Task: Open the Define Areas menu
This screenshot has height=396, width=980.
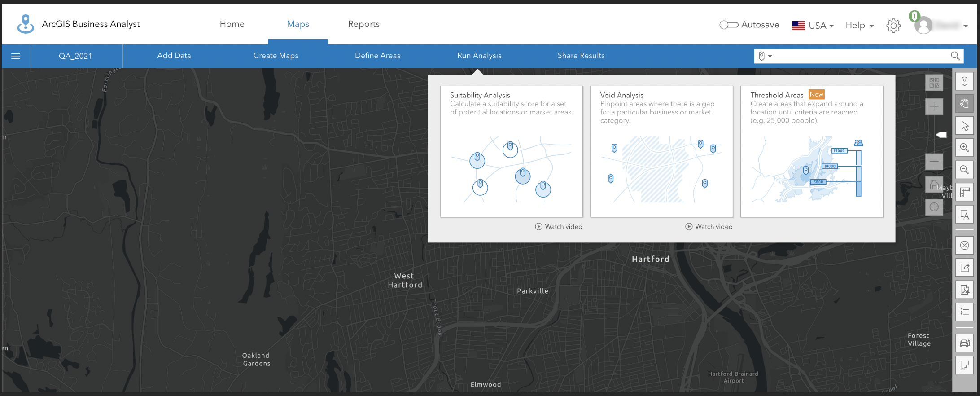Action: click(378, 56)
